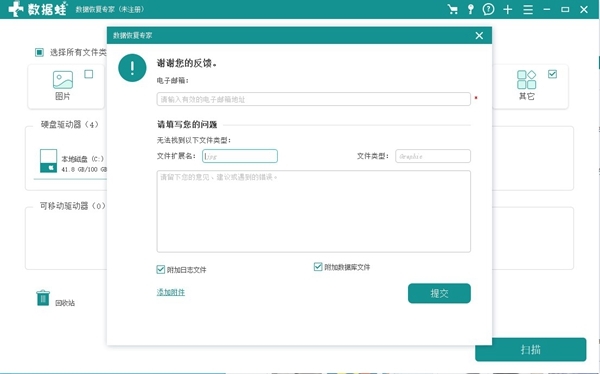Focus the 文件扩展名 extension input field
Screen dimensions: 600x374
[240, 156]
